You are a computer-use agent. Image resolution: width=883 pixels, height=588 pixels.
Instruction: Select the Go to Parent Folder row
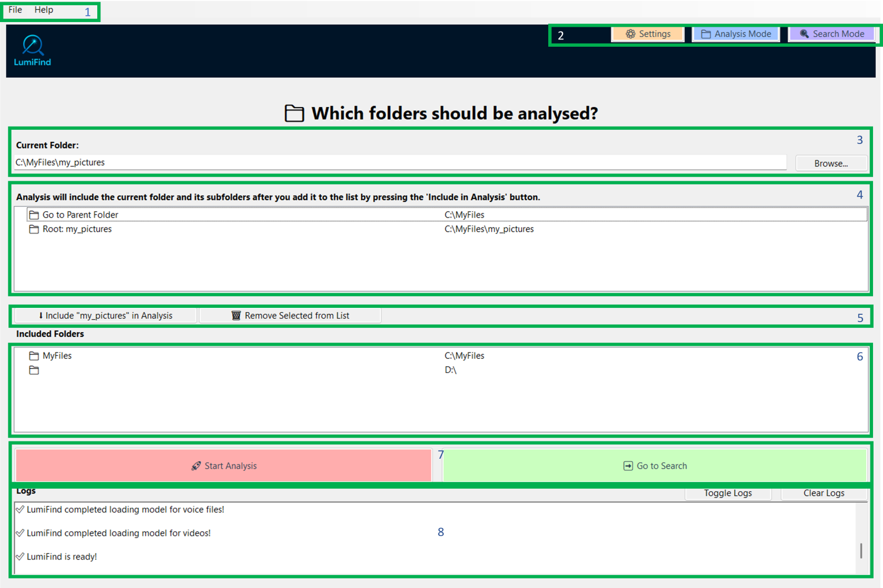(x=447, y=214)
